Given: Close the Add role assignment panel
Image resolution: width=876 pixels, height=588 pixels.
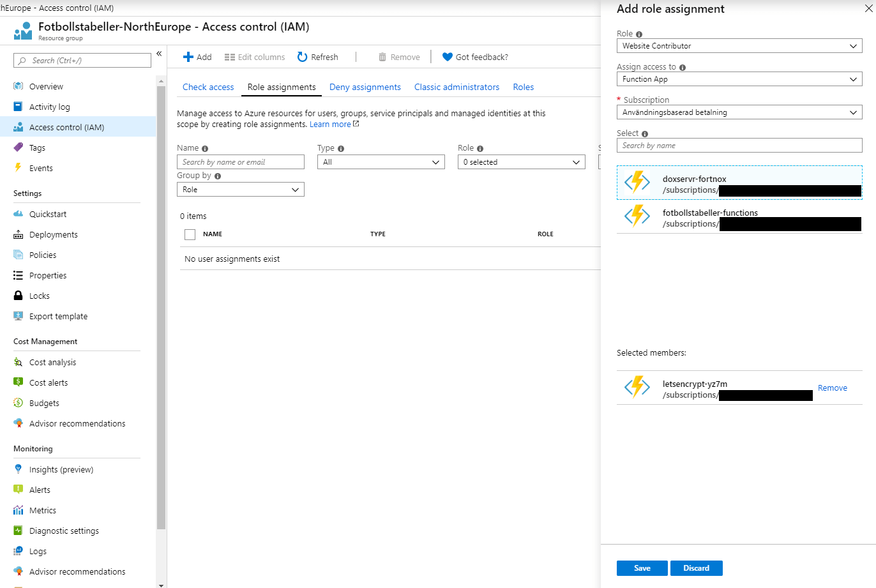Looking at the screenshot, I should click(x=869, y=9).
